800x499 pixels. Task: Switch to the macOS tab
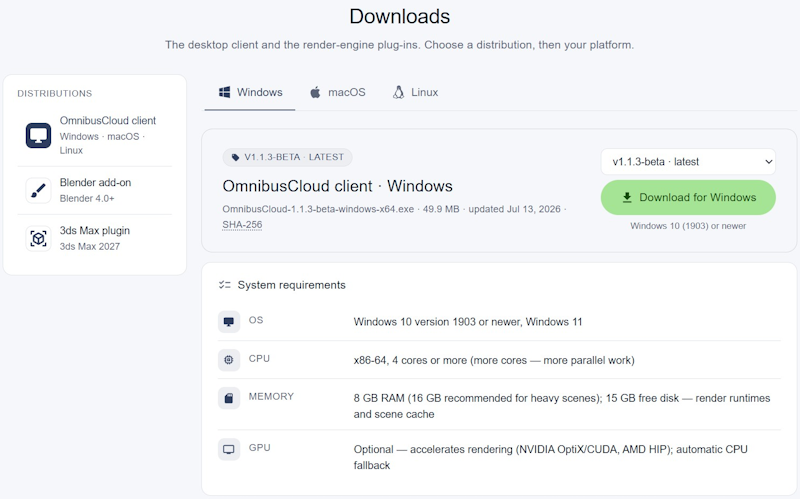click(338, 92)
